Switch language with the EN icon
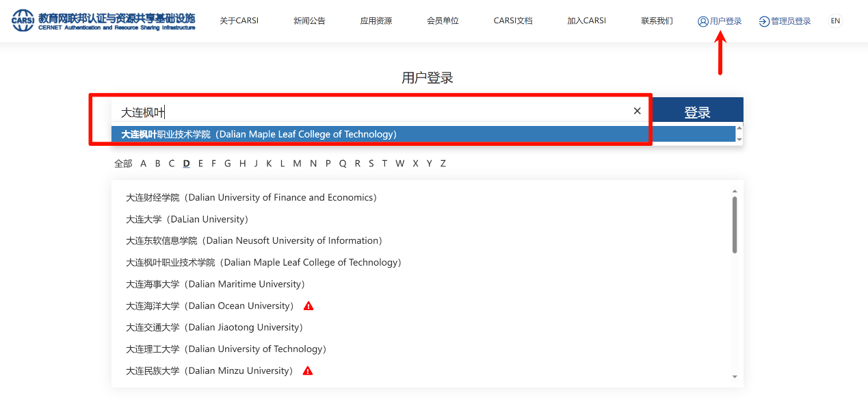Screen dimensions: 868x419 click(835, 21)
